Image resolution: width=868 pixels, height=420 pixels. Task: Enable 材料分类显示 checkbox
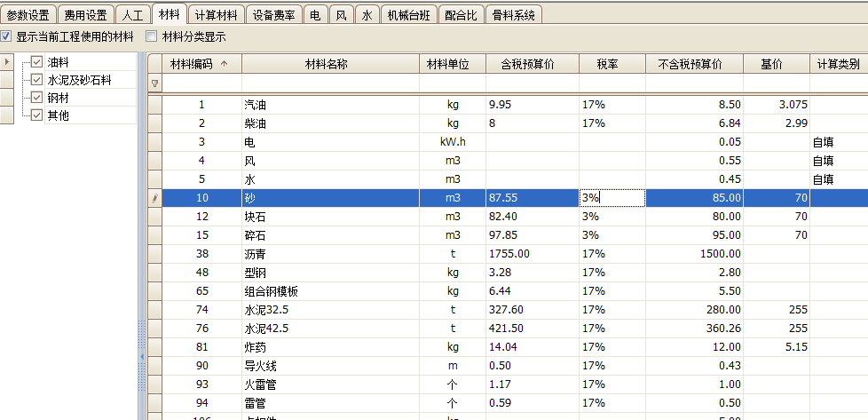(x=151, y=37)
